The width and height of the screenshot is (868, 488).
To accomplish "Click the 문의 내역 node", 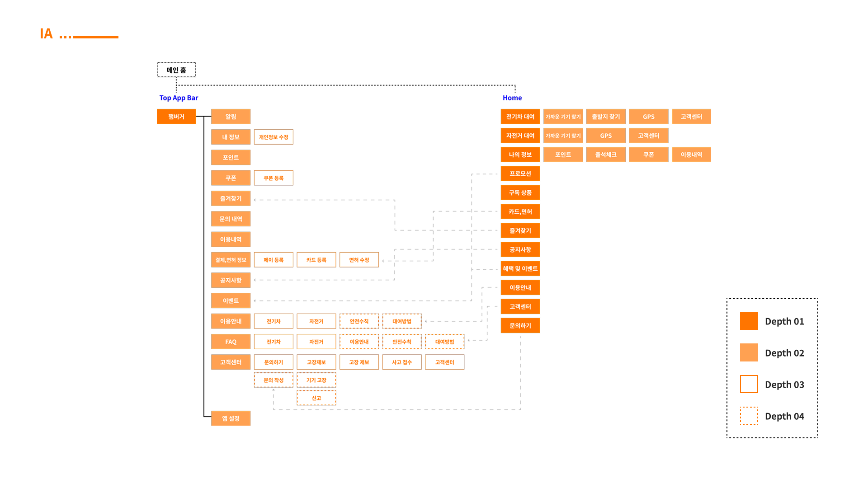I will click(231, 219).
